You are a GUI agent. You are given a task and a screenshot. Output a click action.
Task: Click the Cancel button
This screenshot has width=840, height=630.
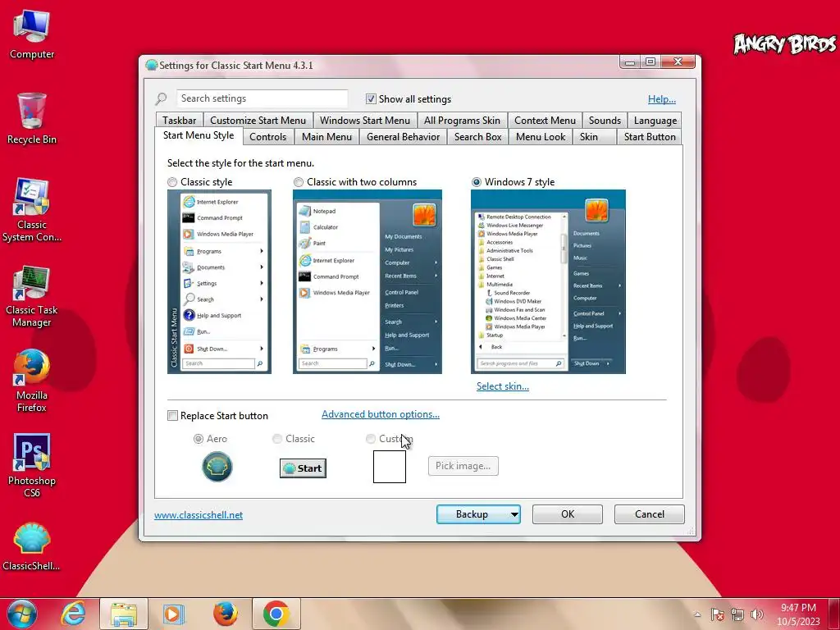pyautogui.click(x=650, y=514)
